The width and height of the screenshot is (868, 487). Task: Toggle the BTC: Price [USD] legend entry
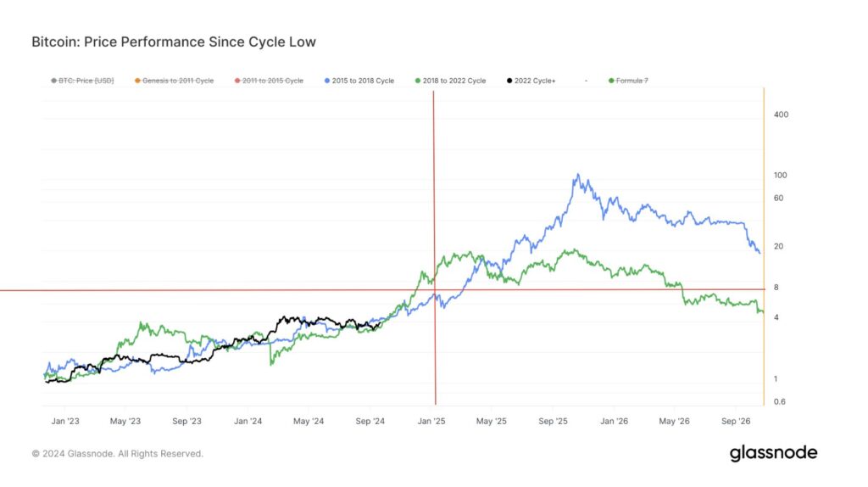[x=82, y=81]
